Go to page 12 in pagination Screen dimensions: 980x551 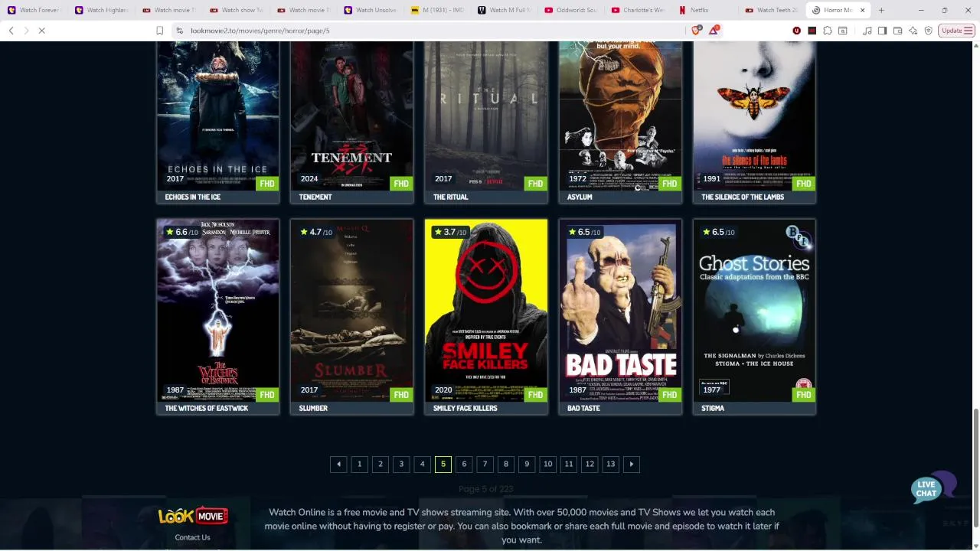coord(590,464)
